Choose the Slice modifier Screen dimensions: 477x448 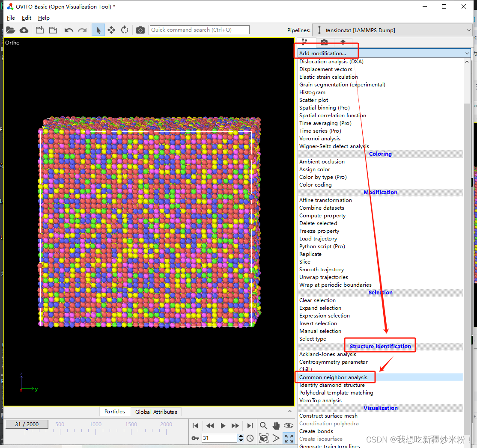click(305, 262)
